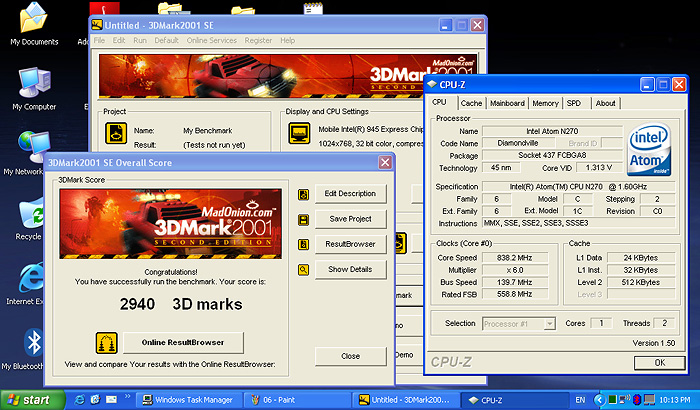The image size is (700, 410).
Task: Open the Help menu in 3DMark2001
Action: (x=288, y=40)
